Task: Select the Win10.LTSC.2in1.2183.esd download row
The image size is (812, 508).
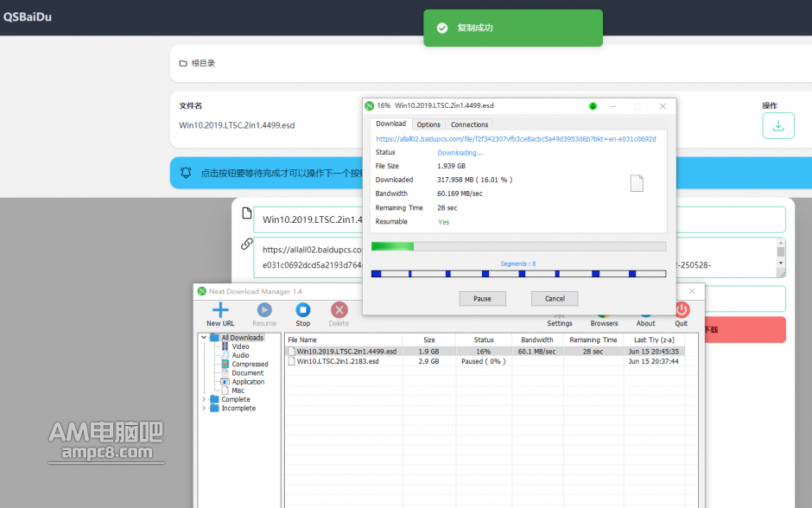Action: (x=485, y=361)
